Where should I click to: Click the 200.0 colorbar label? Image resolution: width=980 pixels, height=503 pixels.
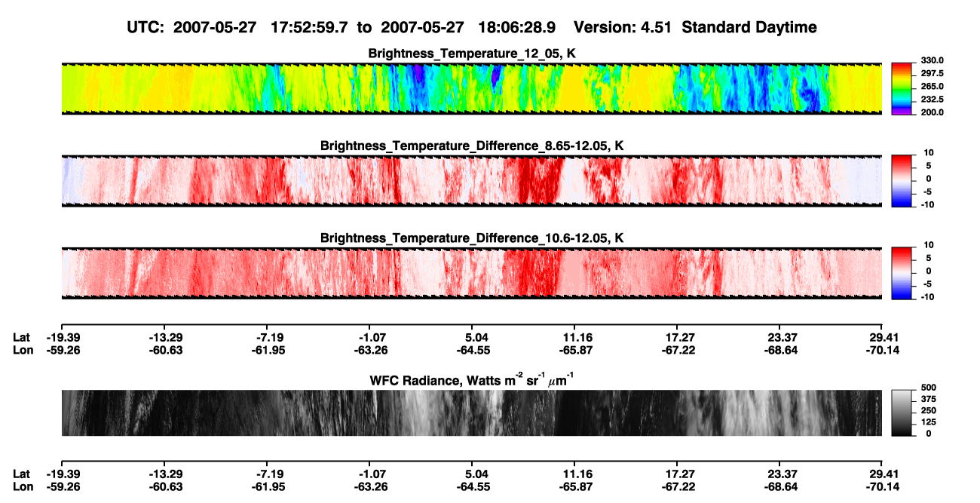933,112
